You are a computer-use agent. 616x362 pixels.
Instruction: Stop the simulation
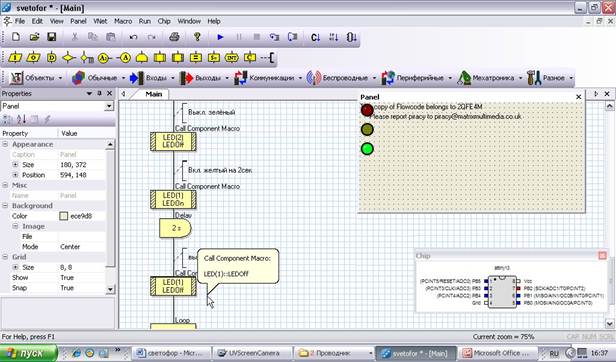[x=257, y=37]
